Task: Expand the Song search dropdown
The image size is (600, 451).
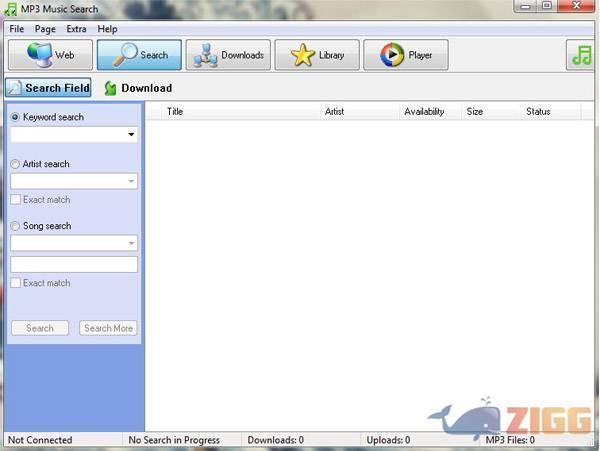Action: [131, 243]
